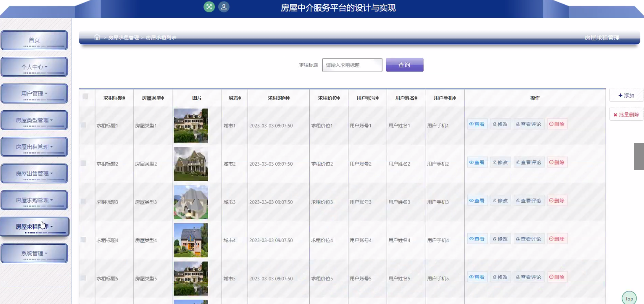View comments for row 求租标题1
644x304 pixels.
(x=529, y=124)
